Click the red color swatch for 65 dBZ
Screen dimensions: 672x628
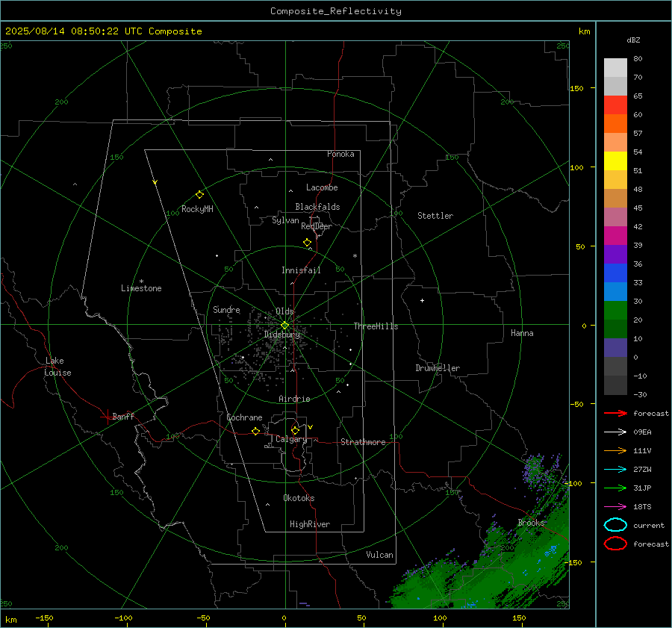tap(615, 105)
